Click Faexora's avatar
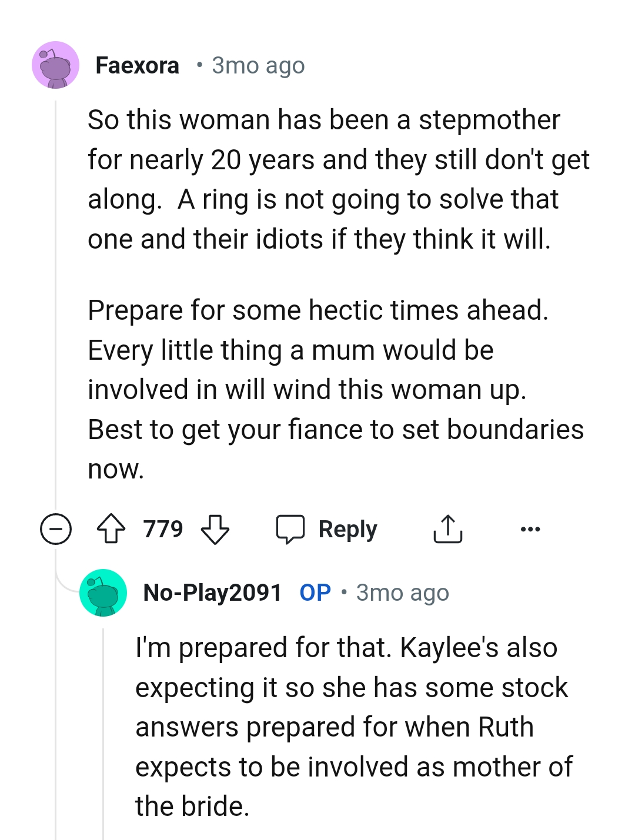 pyautogui.click(x=55, y=65)
